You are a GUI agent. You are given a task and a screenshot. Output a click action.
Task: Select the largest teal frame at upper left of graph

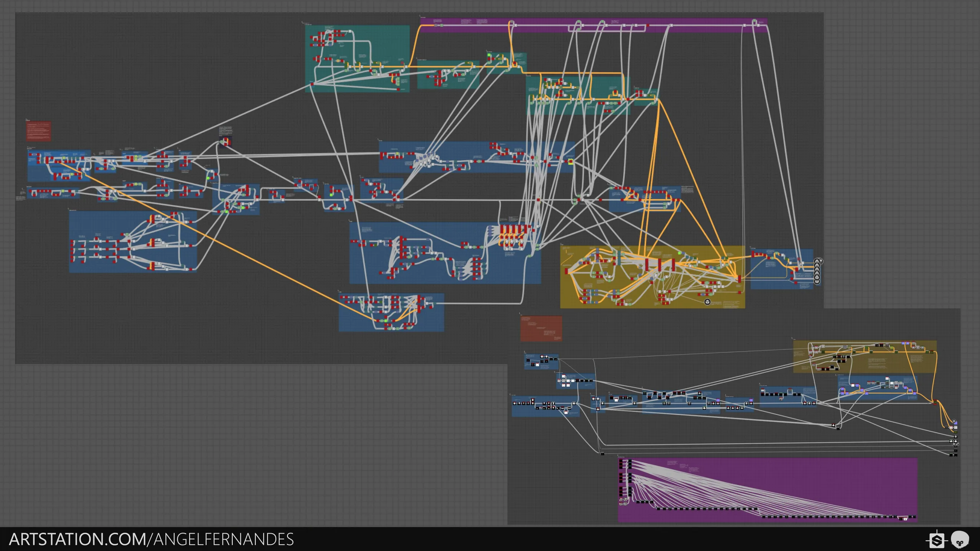click(x=357, y=59)
